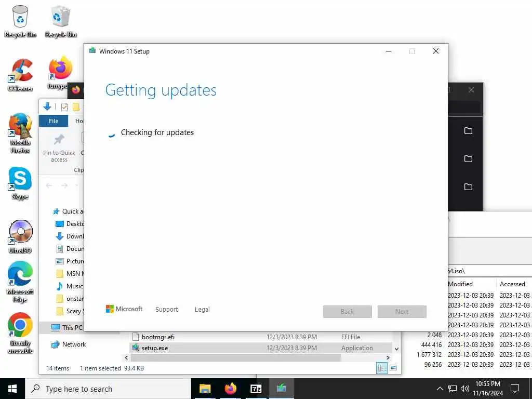This screenshot has width=532, height=399.
Task: Select Quick access in the Explorer tree
Action: (x=68, y=211)
